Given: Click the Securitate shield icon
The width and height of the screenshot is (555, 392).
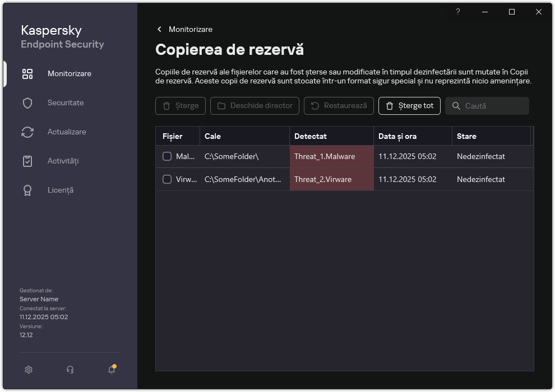Looking at the screenshot, I should coord(27,103).
